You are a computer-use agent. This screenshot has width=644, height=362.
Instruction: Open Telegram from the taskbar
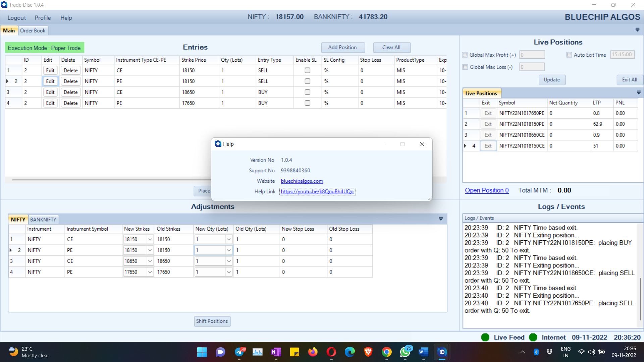(239, 352)
